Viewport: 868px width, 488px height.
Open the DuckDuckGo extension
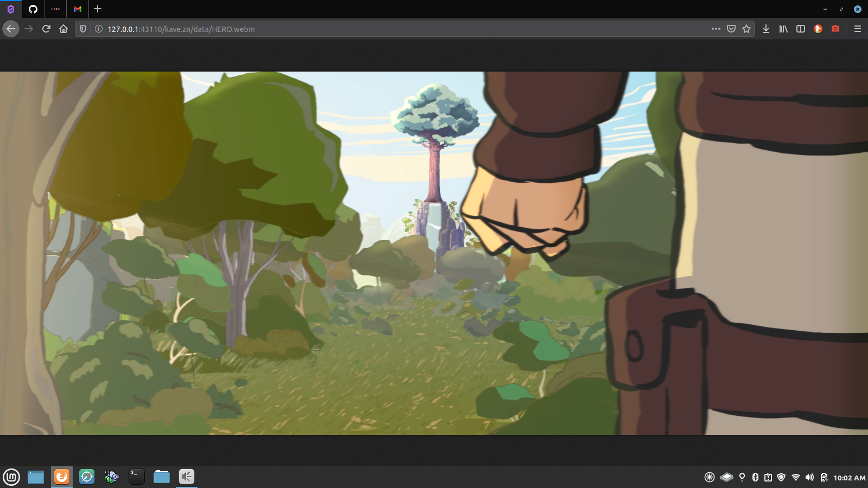tap(818, 29)
